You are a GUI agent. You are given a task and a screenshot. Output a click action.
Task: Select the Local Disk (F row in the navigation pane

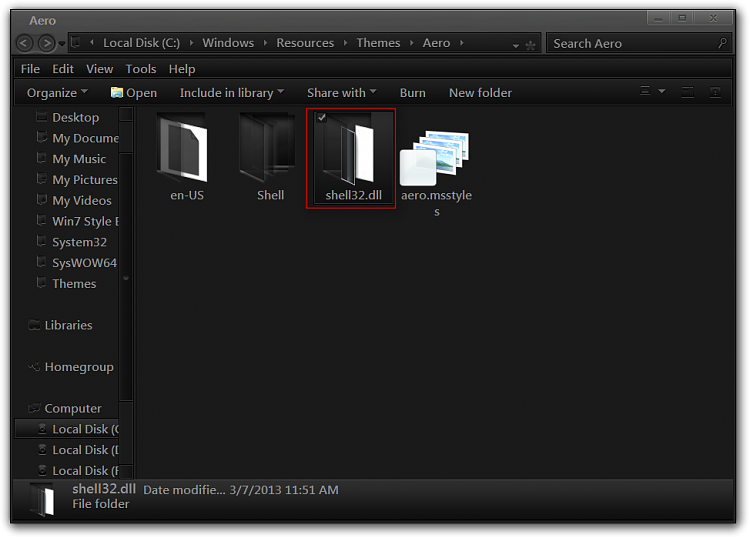click(67, 471)
